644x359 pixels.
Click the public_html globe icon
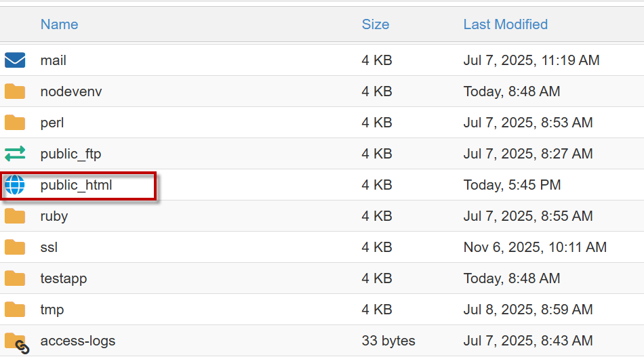coord(15,185)
